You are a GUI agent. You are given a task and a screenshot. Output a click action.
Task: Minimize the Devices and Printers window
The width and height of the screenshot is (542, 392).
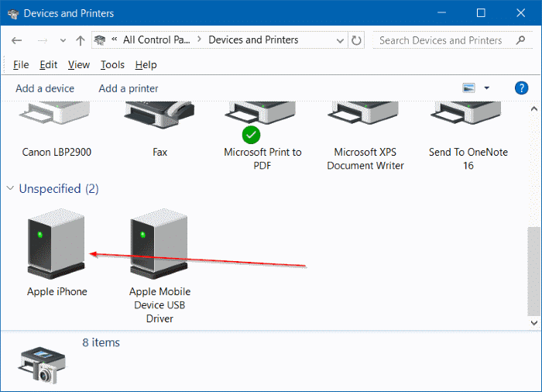441,13
